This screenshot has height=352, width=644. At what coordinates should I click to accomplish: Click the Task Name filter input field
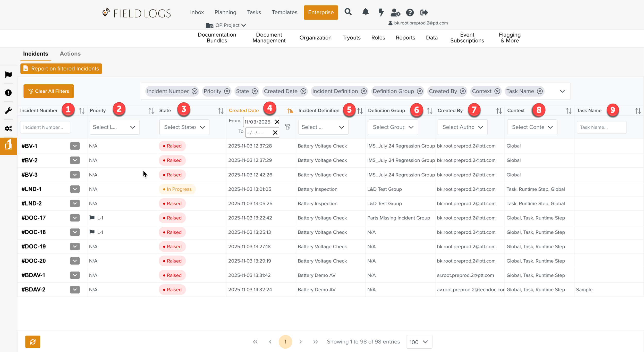601,127
